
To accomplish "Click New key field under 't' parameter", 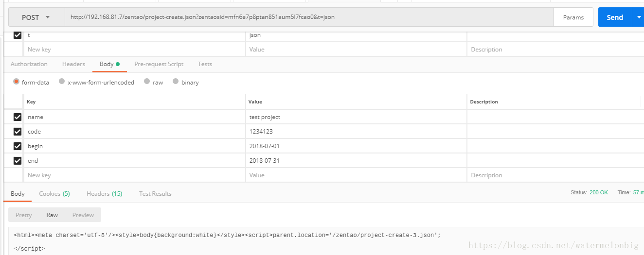I will click(134, 50).
